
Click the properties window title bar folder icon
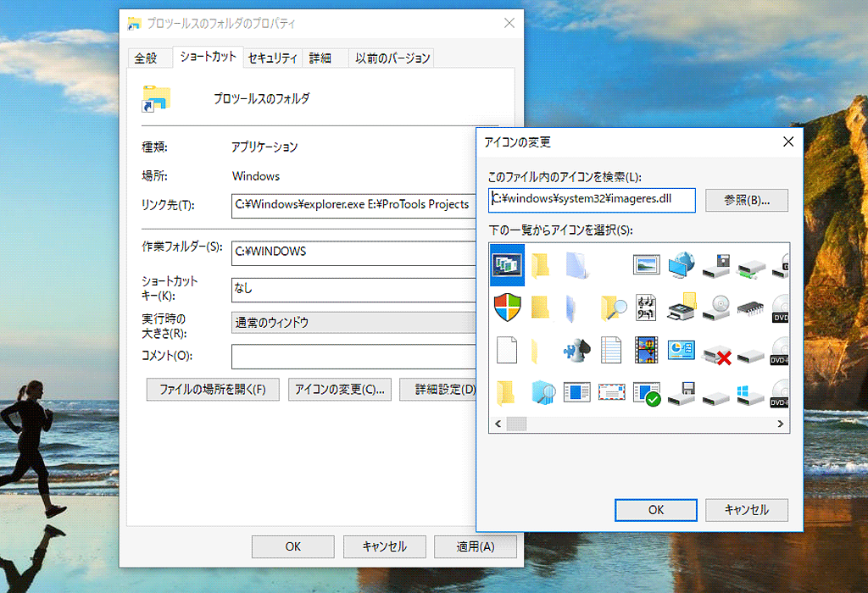(x=134, y=23)
